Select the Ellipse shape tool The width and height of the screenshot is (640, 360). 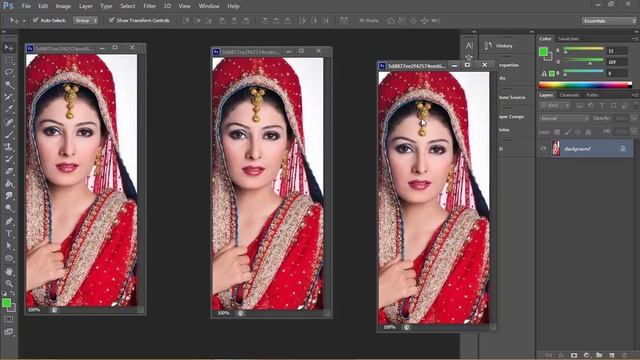click(x=9, y=258)
